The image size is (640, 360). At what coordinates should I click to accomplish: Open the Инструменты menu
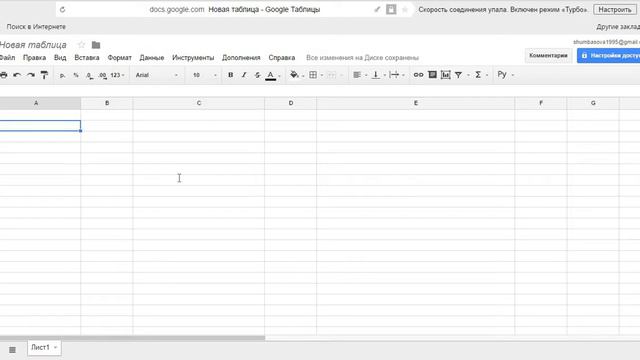point(193,58)
